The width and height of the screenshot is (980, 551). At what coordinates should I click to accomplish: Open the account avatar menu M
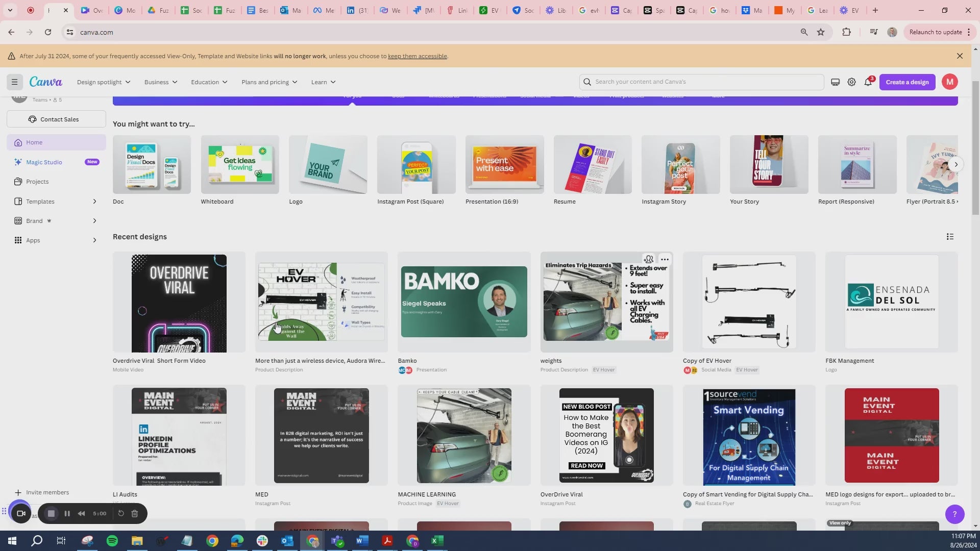(949, 82)
